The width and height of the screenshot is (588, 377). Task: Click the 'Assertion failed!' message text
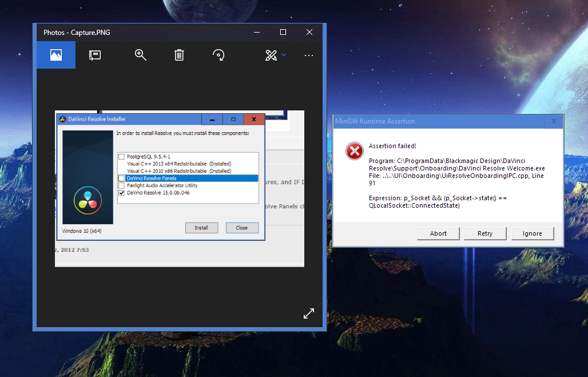(392, 146)
